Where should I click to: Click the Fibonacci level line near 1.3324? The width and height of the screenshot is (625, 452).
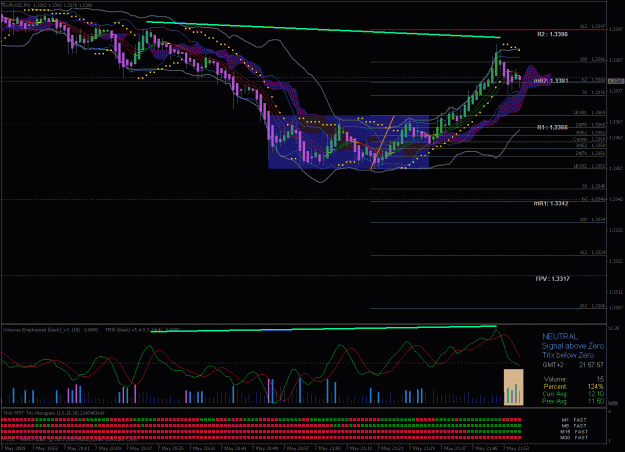click(488, 255)
